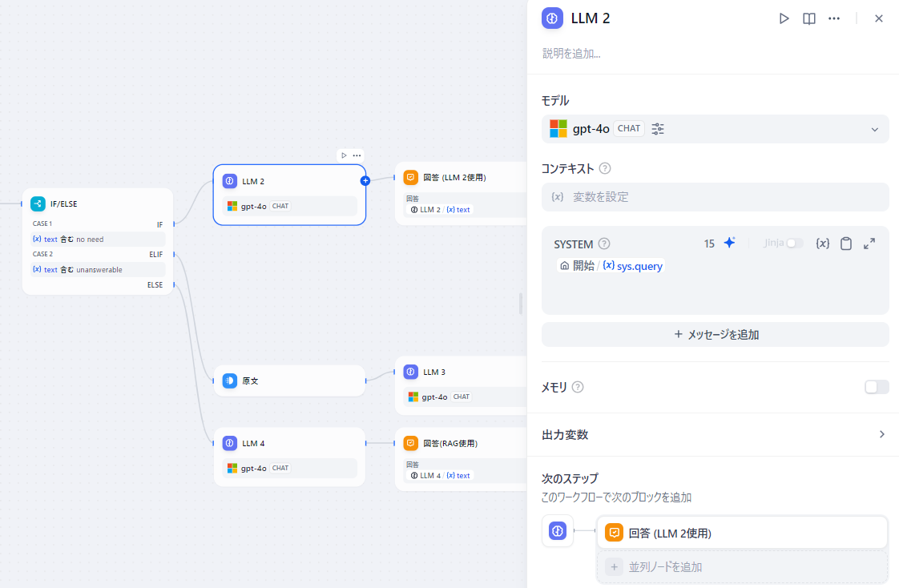The height and width of the screenshot is (588, 899).
Task: Click the CHAT badge in model selector
Action: coord(629,129)
